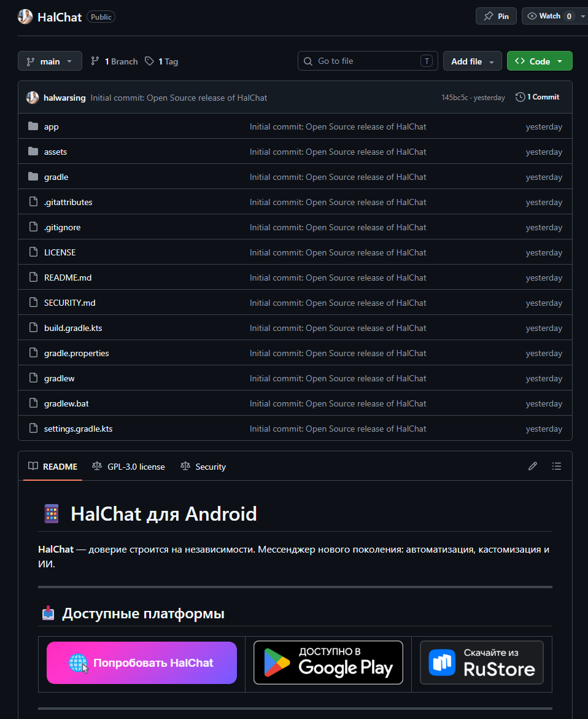Click the Попробовать HalChat badge
The image size is (588, 719).
point(142,663)
